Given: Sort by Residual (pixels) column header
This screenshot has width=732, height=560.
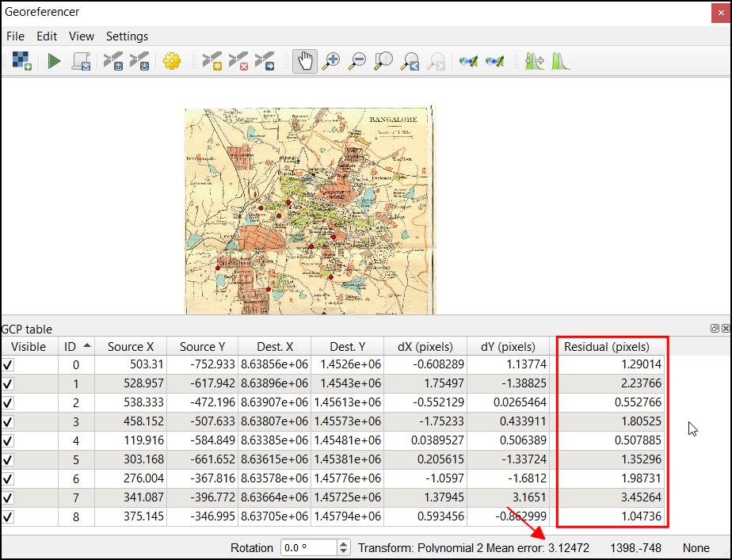Looking at the screenshot, I should click(x=607, y=347).
